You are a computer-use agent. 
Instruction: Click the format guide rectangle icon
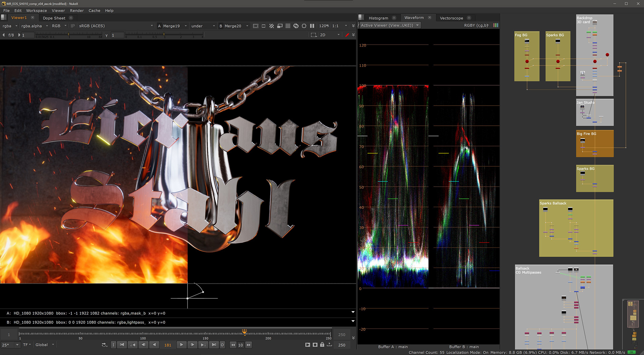coord(256,26)
